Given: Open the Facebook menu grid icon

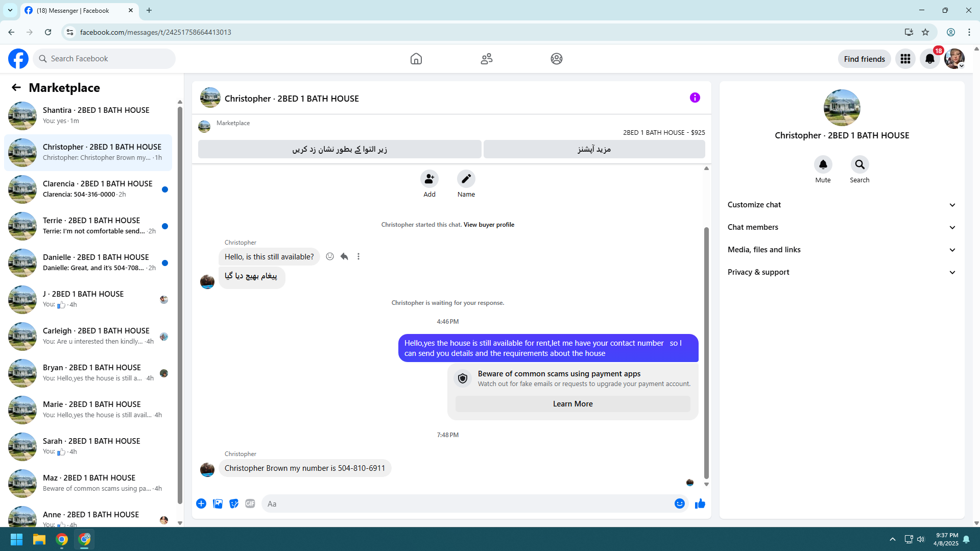Looking at the screenshot, I should [x=905, y=59].
